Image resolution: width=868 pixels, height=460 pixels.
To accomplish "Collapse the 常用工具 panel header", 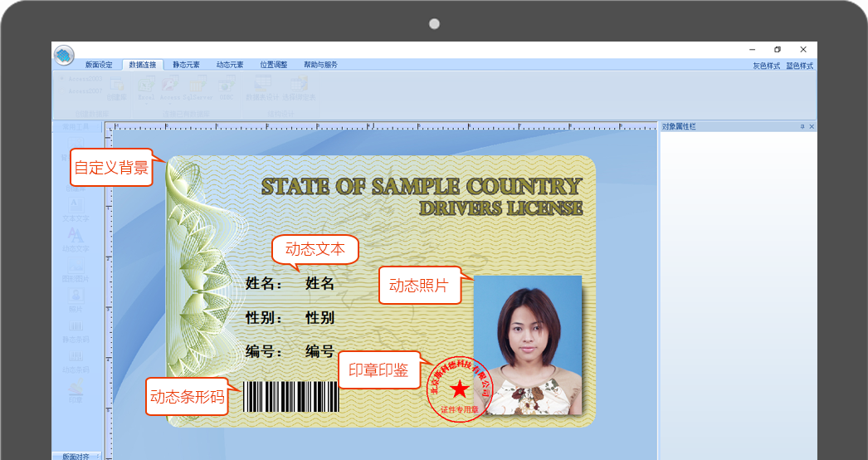I will point(77,127).
